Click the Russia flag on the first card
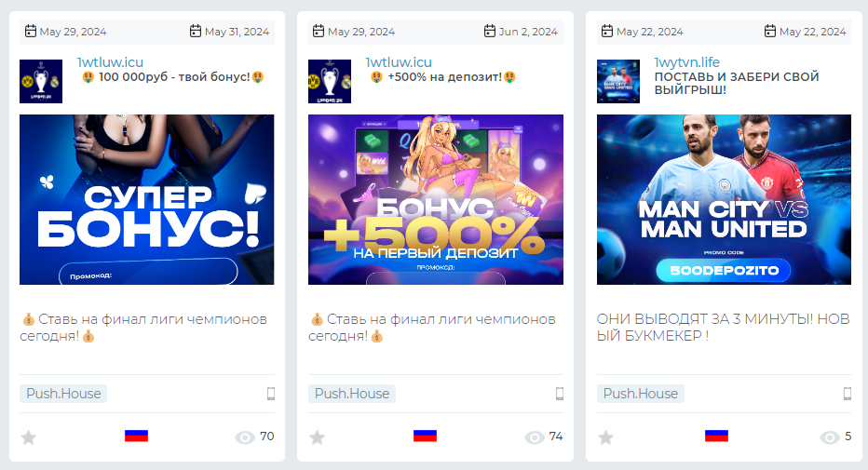This screenshot has height=470, width=868. [x=136, y=436]
